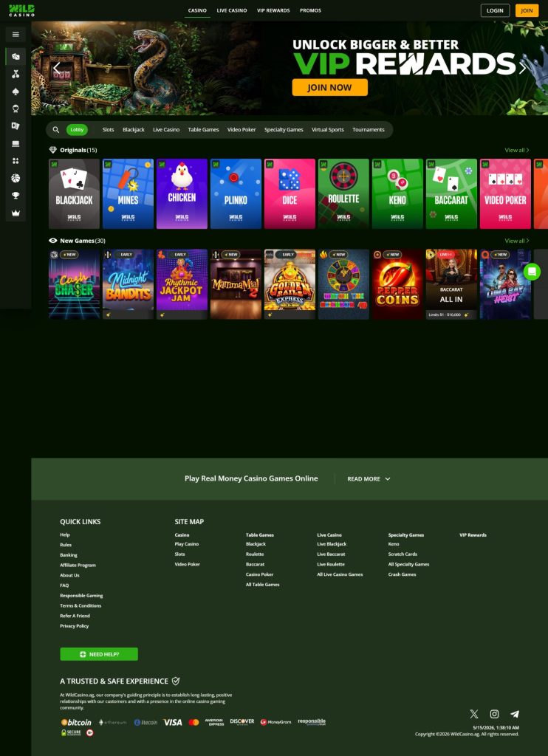The height and width of the screenshot is (756, 548).
Task: Click the search magnifier icon
Action: (56, 130)
